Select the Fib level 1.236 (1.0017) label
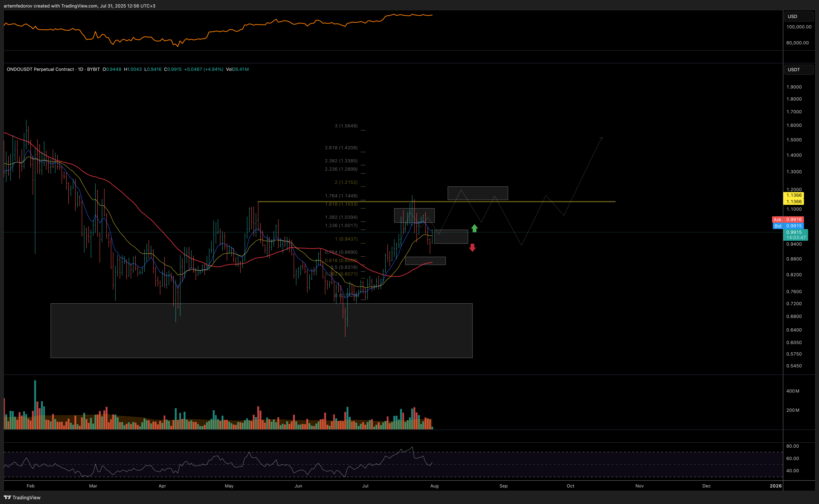 341,225
